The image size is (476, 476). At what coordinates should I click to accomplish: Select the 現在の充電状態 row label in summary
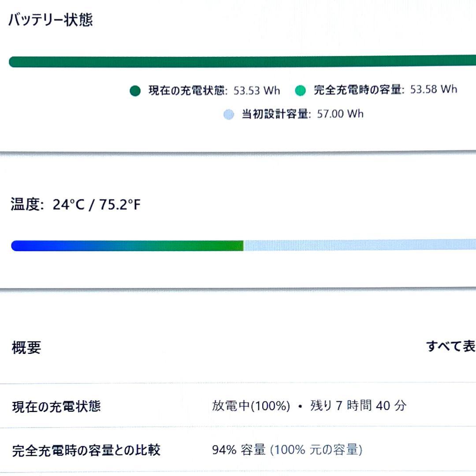tap(56, 406)
